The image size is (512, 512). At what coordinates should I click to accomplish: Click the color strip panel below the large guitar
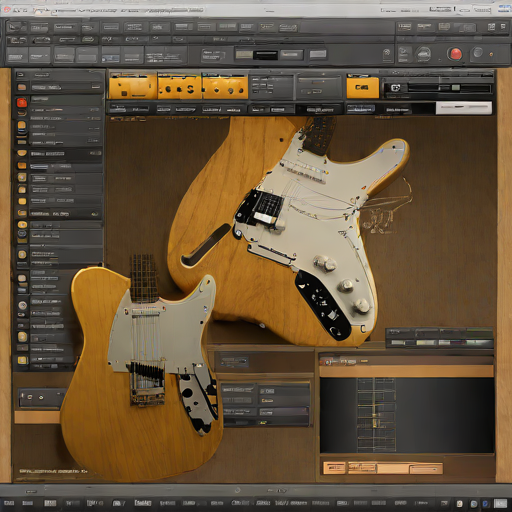click(439, 338)
